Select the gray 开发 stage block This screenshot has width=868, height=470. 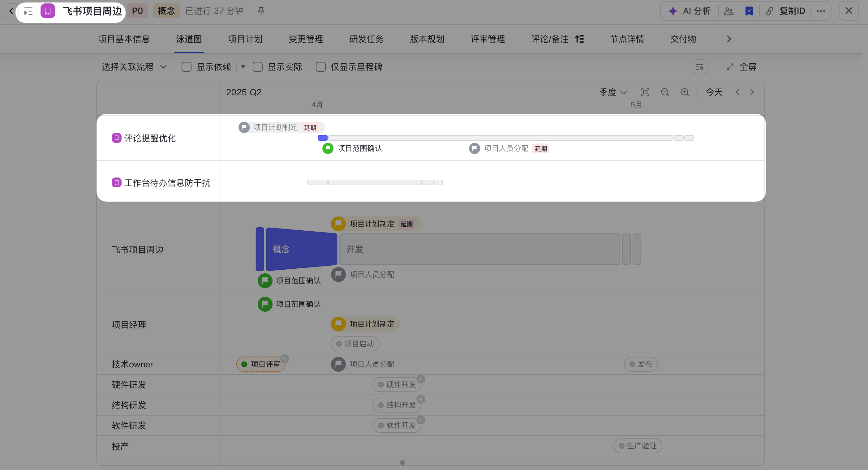[x=479, y=249]
